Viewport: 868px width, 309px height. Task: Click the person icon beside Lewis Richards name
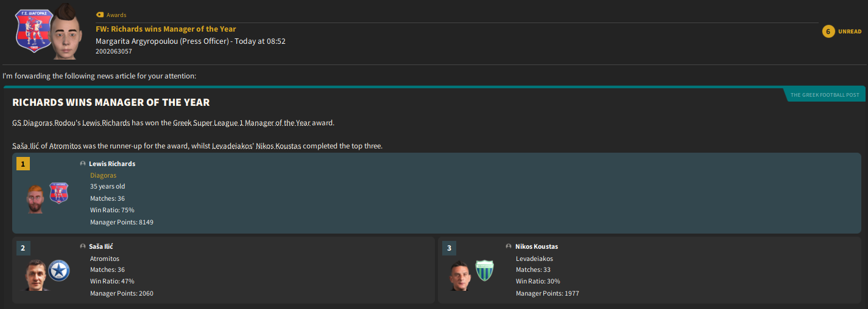(x=83, y=164)
